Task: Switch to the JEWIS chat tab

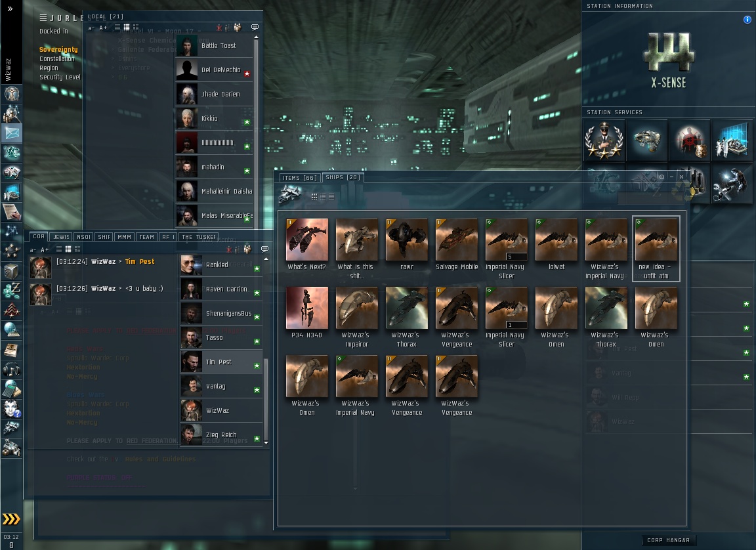Action: click(61, 237)
